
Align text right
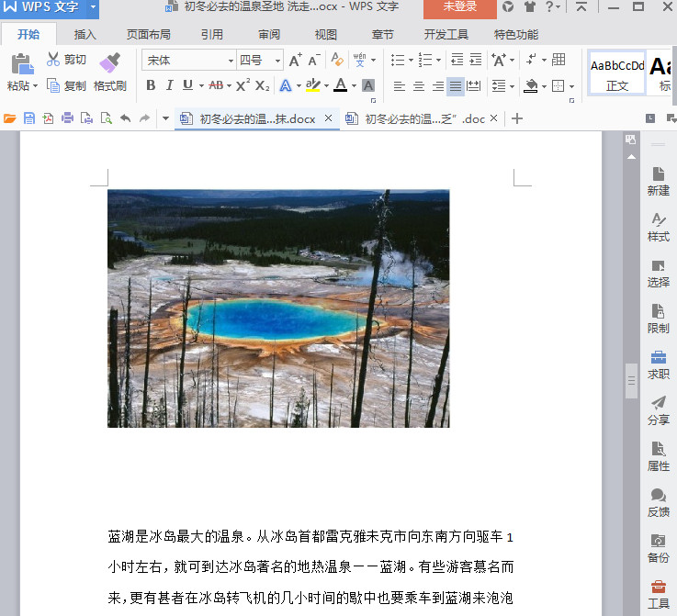[437, 86]
